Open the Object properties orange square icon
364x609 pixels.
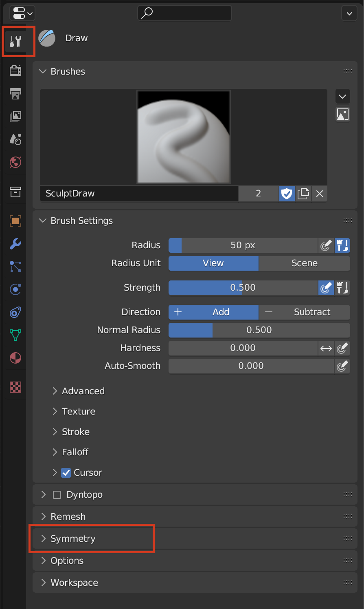pos(15,221)
